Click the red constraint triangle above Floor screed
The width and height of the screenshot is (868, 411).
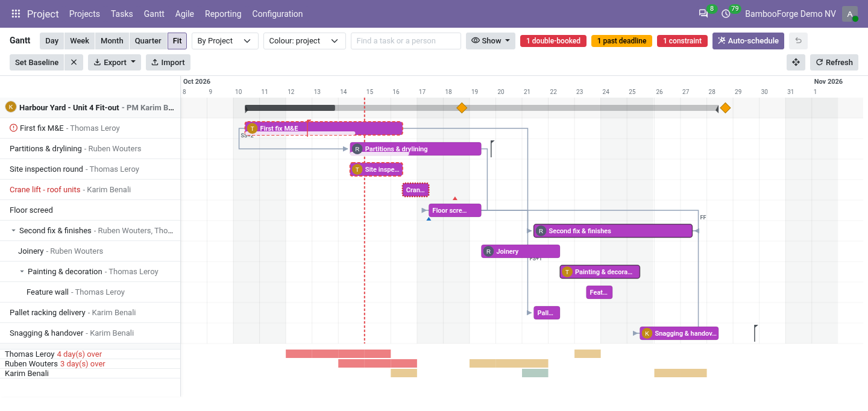coord(455,198)
